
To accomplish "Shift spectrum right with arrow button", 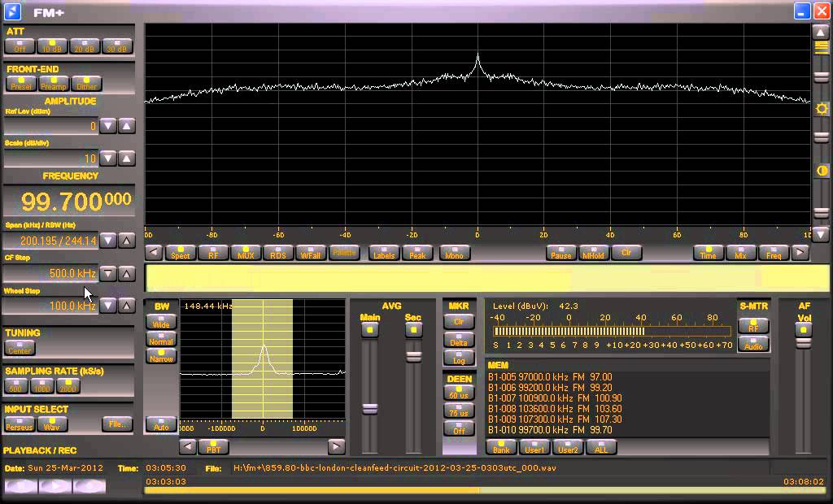I will tap(800, 252).
